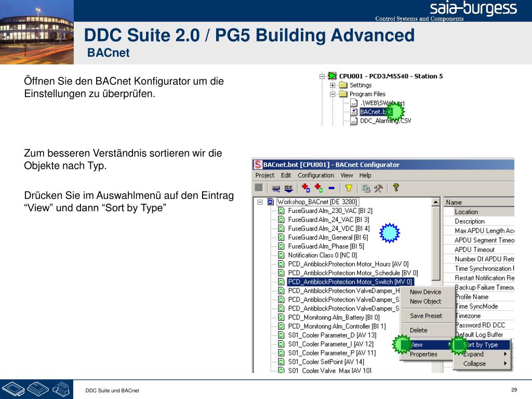Click the Profile Name property row

click(485, 297)
